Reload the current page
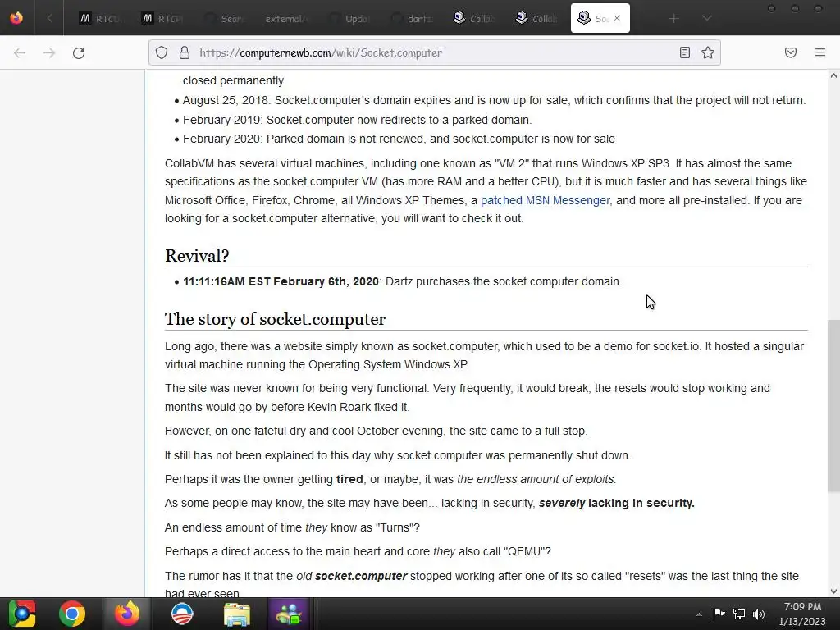Screen dimensions: 840x630 pos(79,52)
